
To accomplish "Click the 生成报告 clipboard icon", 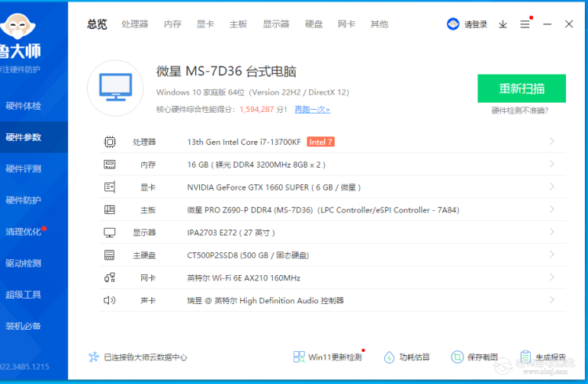I will [x=526, y=357].
